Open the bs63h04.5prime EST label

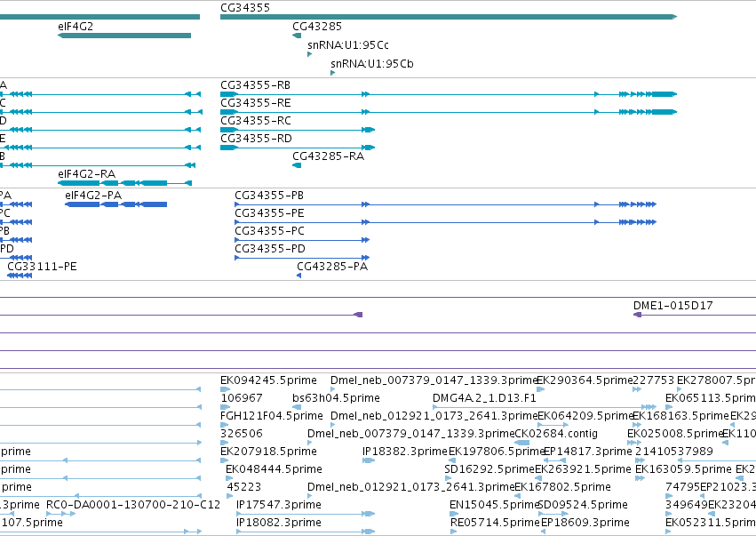click(x=336, y=398)
